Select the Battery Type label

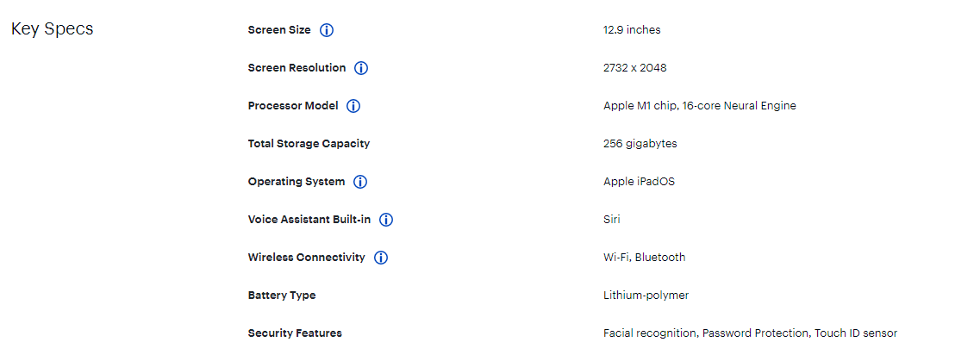282,296
